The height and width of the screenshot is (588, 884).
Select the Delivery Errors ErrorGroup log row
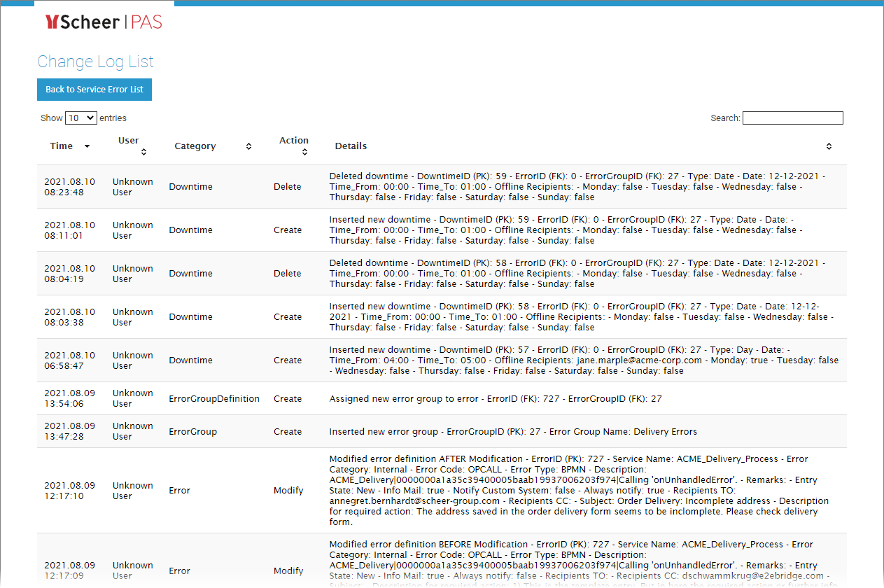point(441,431)
